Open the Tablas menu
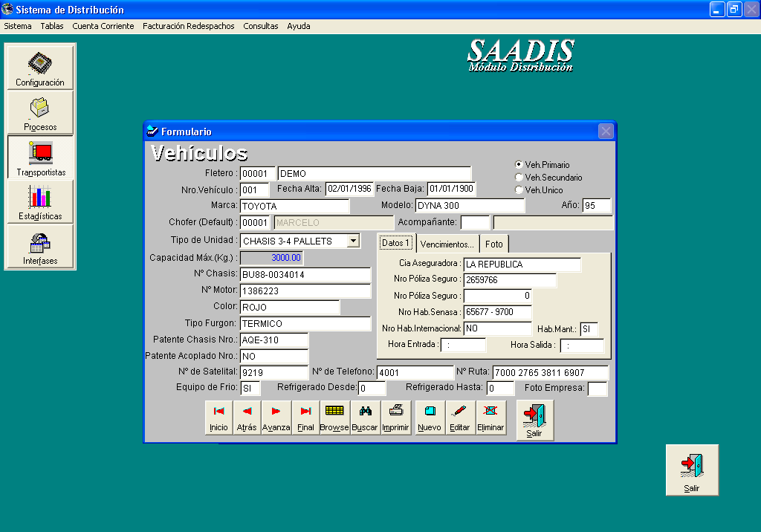Screen dimensions: 761x532 (52, 26)
